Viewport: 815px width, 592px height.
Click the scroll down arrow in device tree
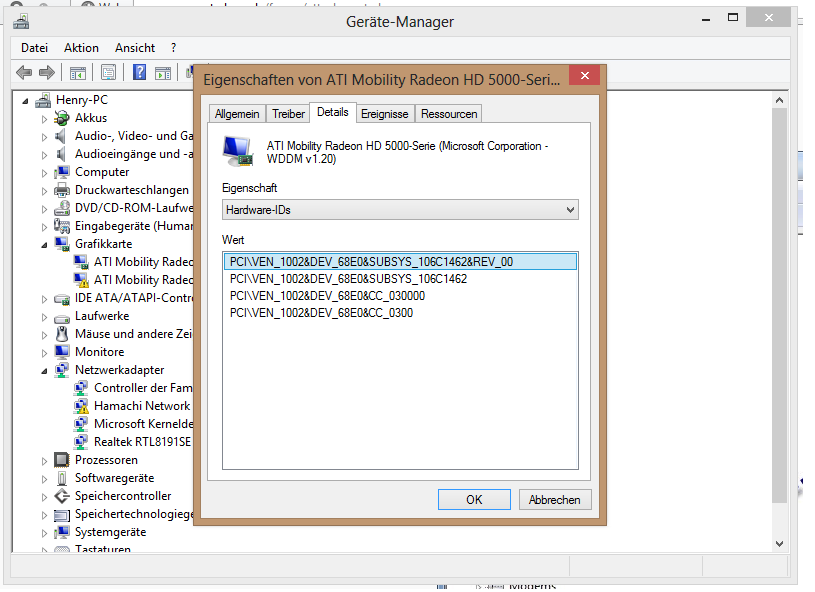point(779,544)
